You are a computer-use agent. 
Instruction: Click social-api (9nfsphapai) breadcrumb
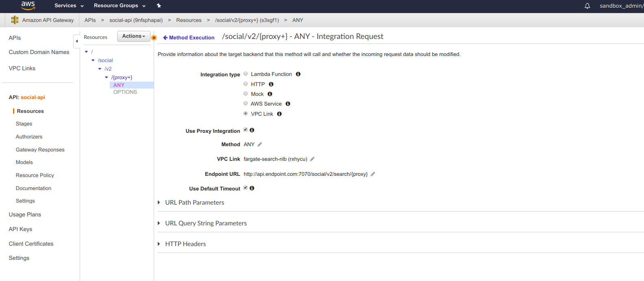coord(136,20)
